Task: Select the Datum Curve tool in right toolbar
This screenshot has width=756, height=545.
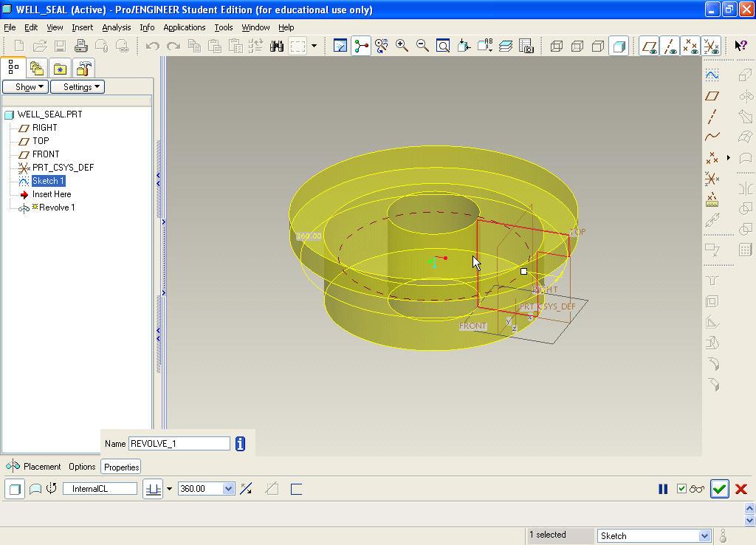Action: [x=712, y=137]
